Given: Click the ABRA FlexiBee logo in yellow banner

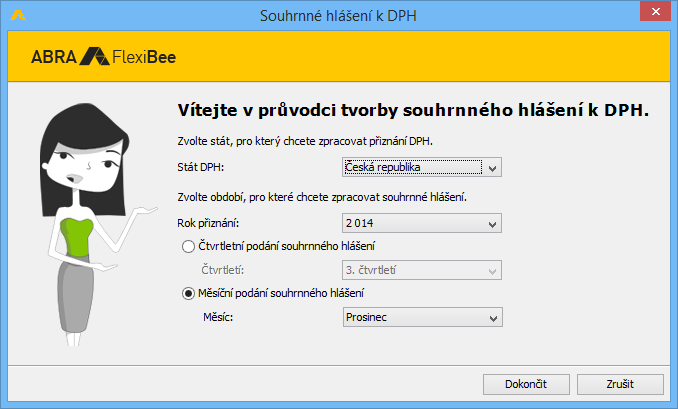Looking at the screenshot, I should click(x=103, y=57).
